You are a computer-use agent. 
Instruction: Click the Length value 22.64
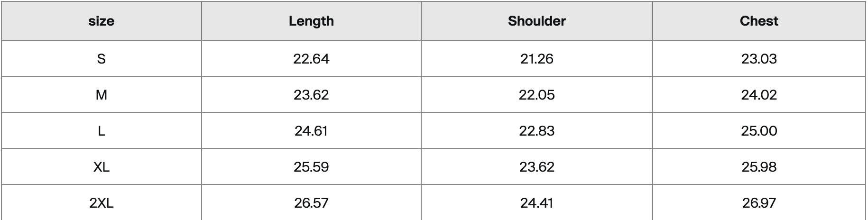pyautogui.click(x=311, y=59)
